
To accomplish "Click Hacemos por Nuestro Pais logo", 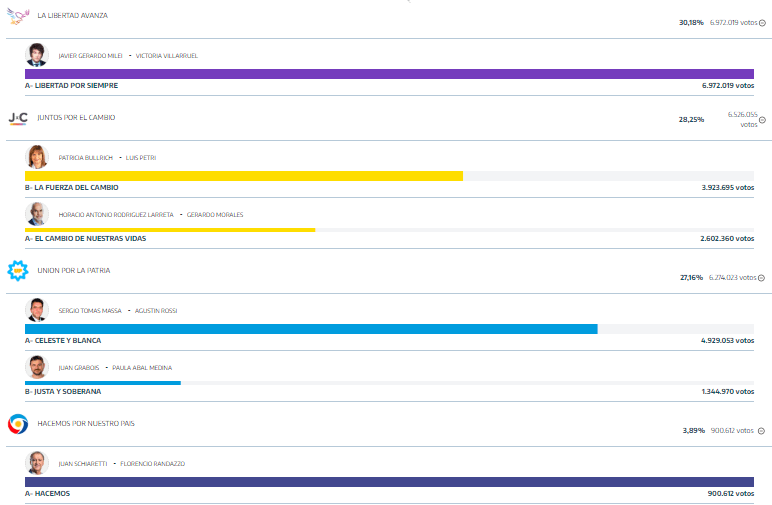I will point(18,424).
